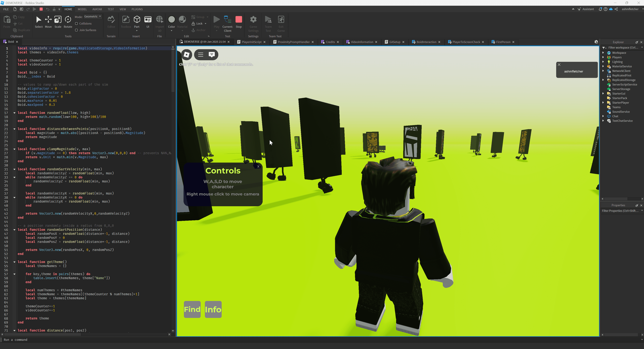Pick the Rotate tool

[68, 22]
